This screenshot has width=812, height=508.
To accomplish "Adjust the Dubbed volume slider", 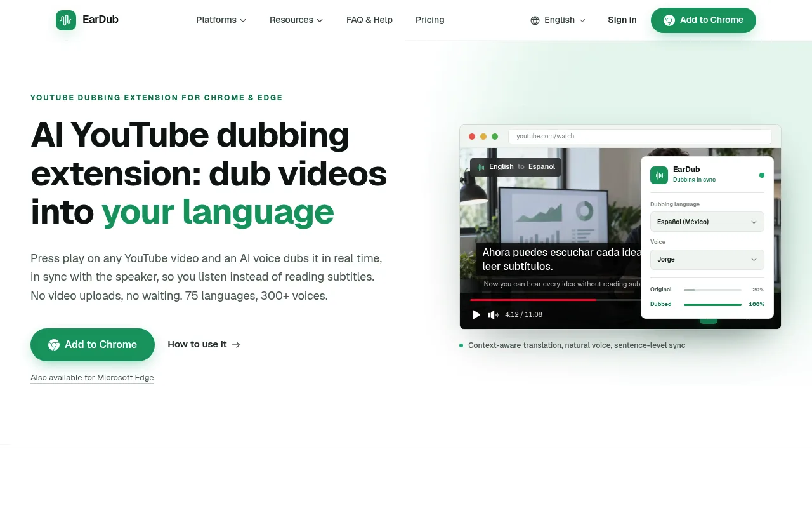I will tap(712, 305).
